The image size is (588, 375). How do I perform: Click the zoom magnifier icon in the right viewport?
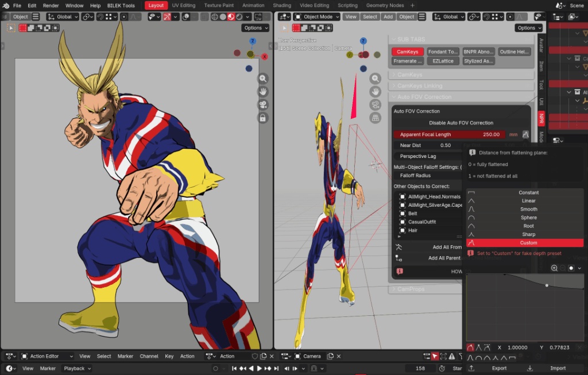375,79
